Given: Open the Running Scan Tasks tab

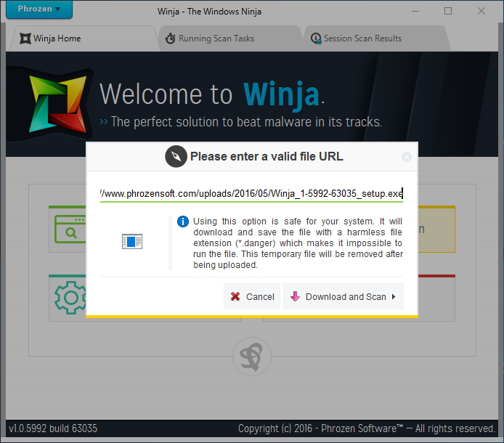Looking at the screenshot, I should coord(229,38).
